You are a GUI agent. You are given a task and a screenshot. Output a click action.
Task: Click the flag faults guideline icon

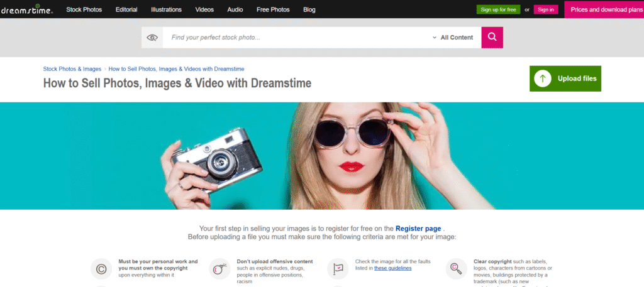point(338,269)
